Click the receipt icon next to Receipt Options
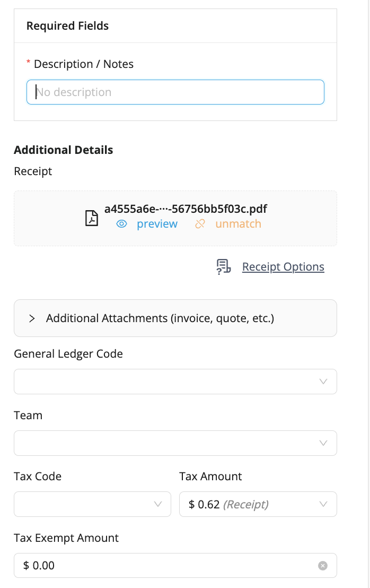370x588 pixels. (223, 266)
